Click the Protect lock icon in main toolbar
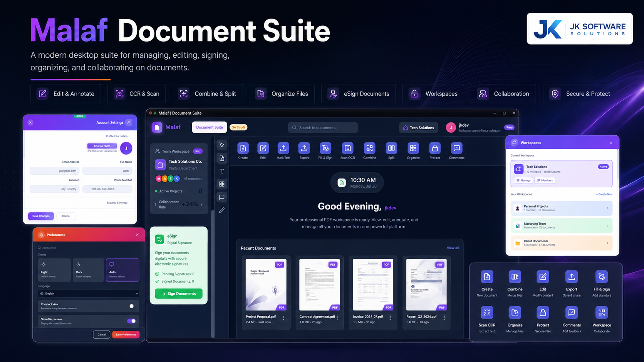The height and width of the screenshot is (362, 644). point(435,148)
